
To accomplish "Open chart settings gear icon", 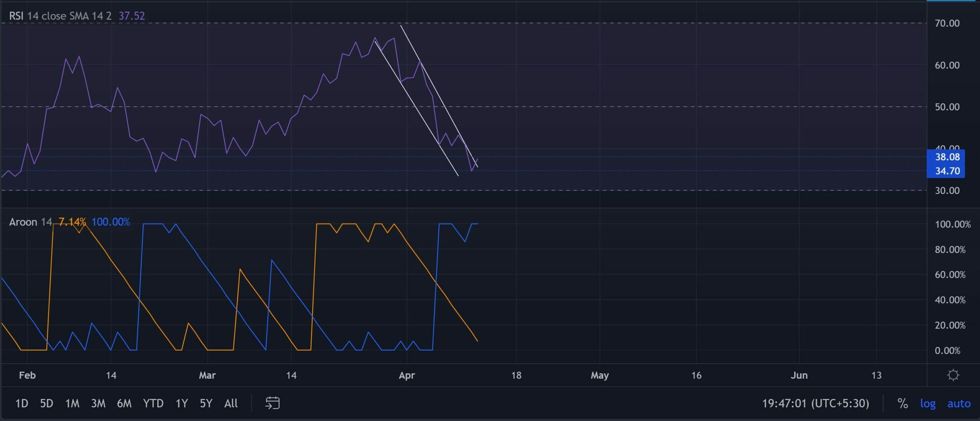I will coord(953,375).
